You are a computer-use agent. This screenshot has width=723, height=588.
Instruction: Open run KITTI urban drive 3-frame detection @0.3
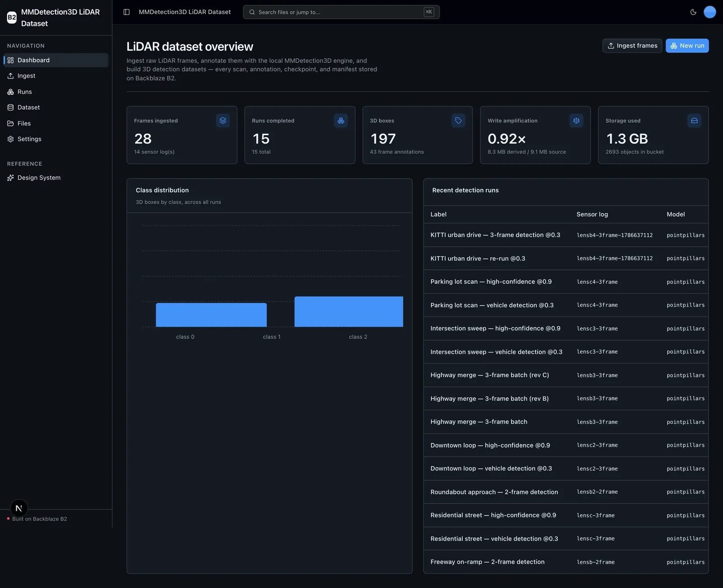[495, 235]
